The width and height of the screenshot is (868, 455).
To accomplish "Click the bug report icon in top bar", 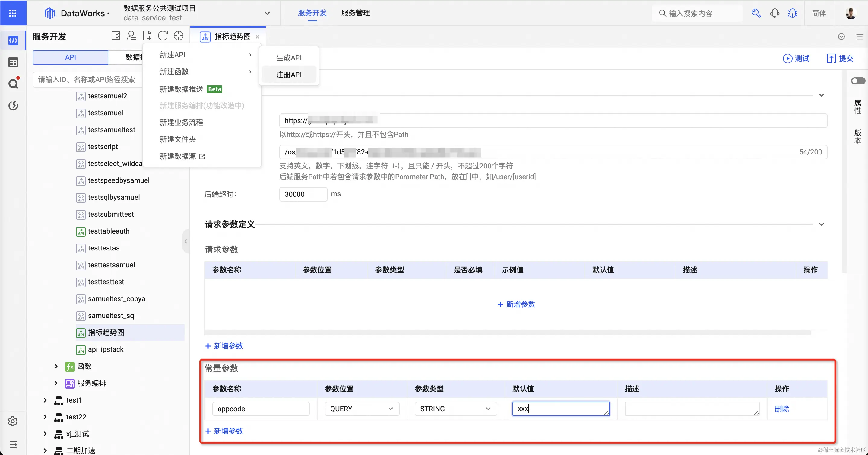I will tap(792, 13).
